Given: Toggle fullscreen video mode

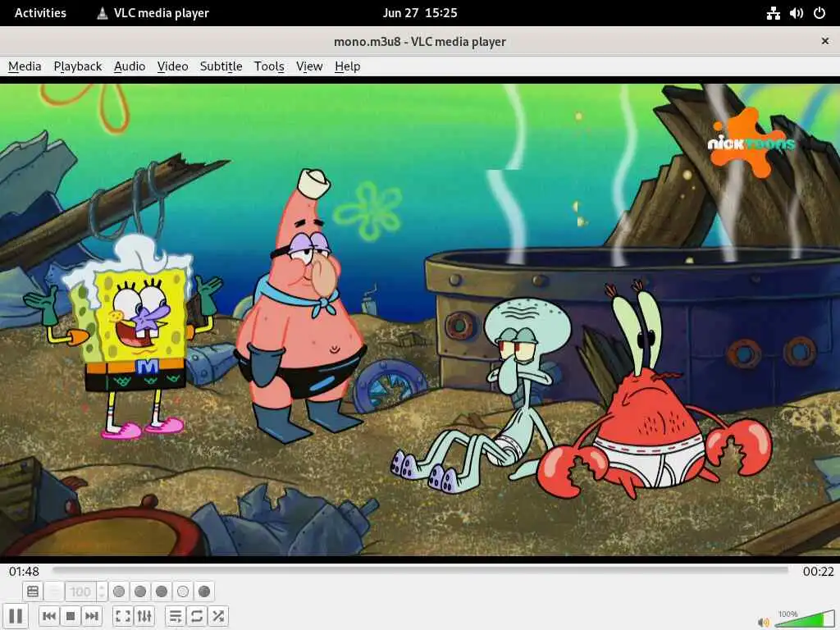Looking at the screenshot, I should pyautogui.click(x=123, y=616).
